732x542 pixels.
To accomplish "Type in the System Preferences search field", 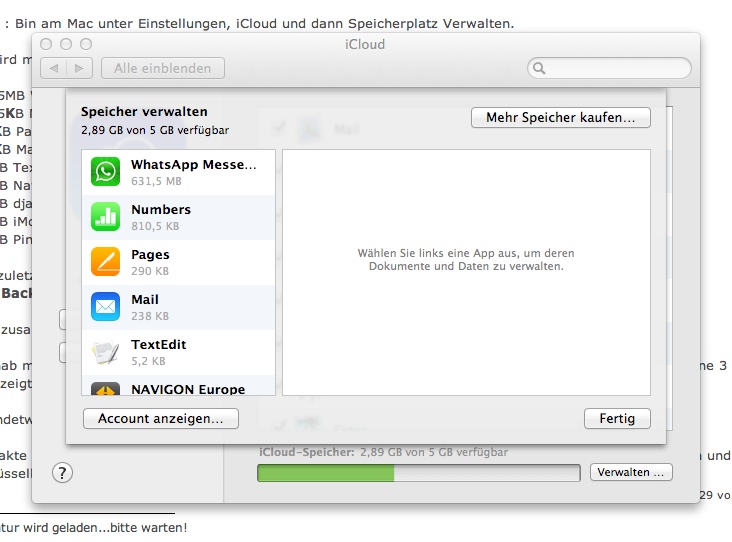I will click(x=615, y=68).
